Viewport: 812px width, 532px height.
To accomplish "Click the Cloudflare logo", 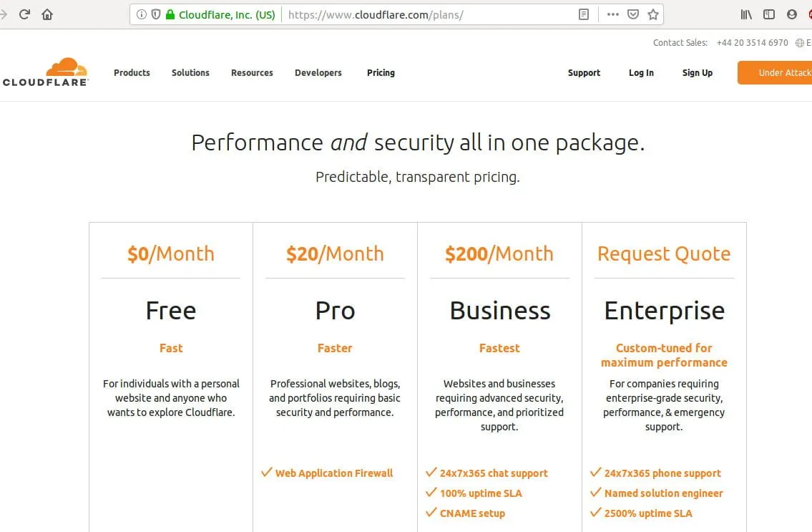I will [x=46, y=72].
